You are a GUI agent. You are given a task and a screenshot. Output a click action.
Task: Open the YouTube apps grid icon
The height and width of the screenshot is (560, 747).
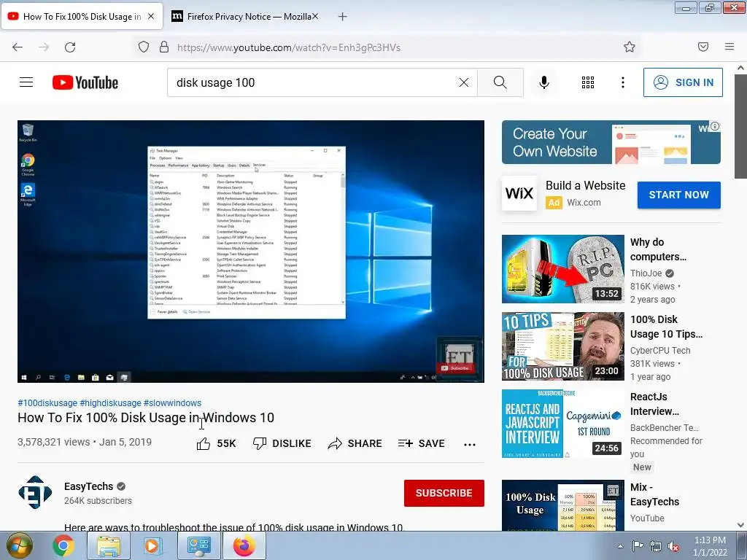click(x=588, y=82)
